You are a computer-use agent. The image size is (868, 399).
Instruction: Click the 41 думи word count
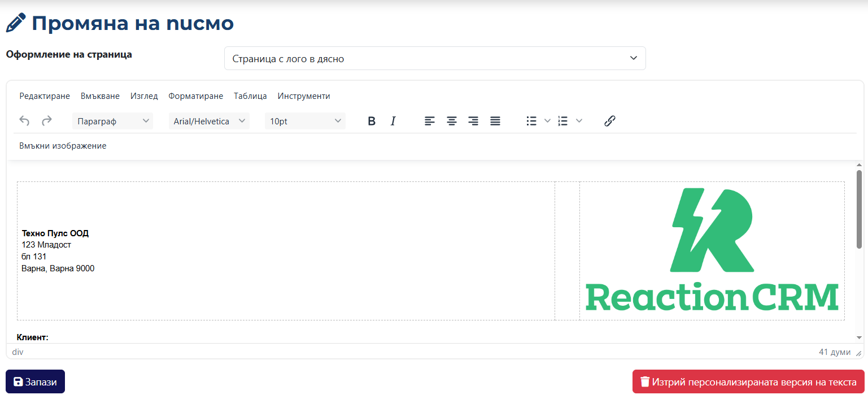coord(835,352)
